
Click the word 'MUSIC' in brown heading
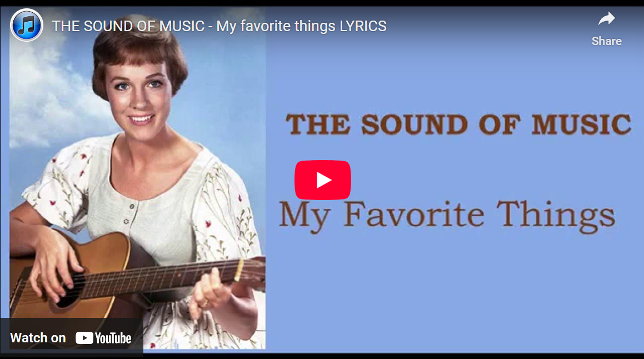tap(582, 124)
